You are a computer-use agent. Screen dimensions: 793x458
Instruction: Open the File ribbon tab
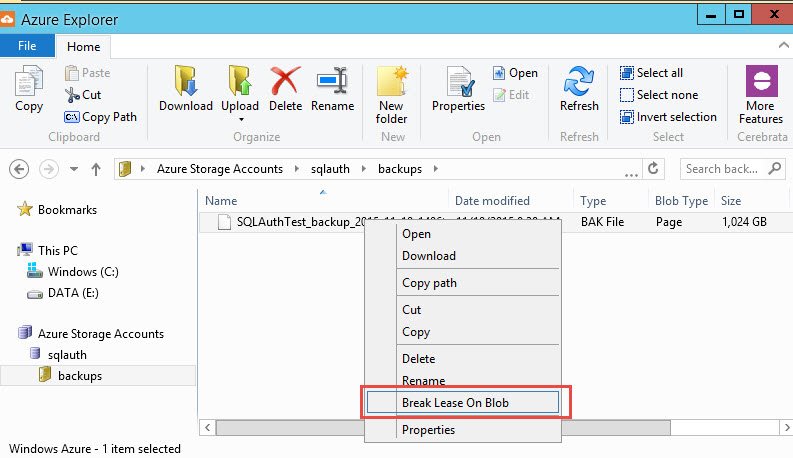click(x=27, y=46)
